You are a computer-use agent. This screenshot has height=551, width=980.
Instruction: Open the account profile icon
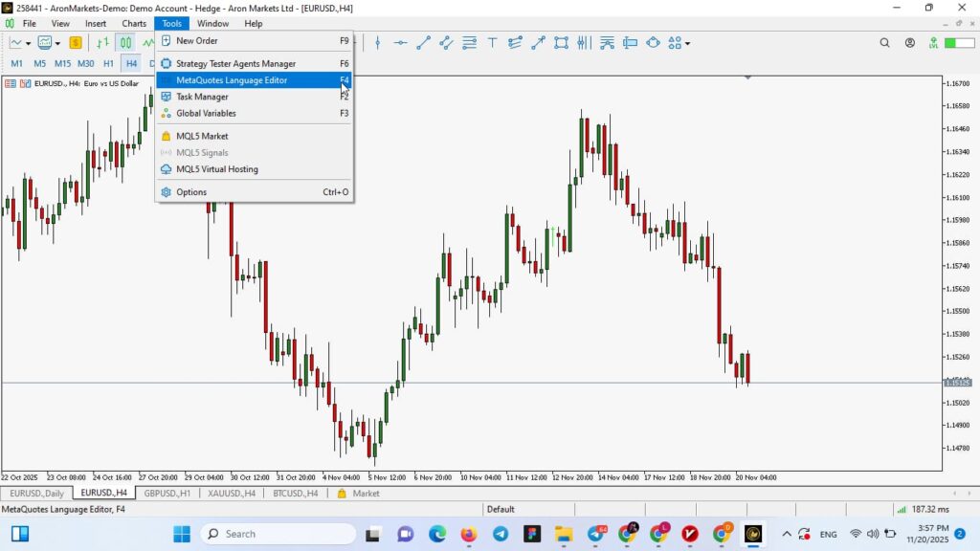(x=909, y=43)
